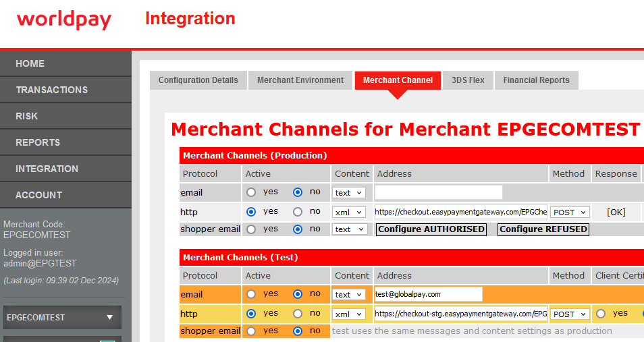
Task: Select no for production shopper email
Action: pyautogui.click(x=298, y=229)
